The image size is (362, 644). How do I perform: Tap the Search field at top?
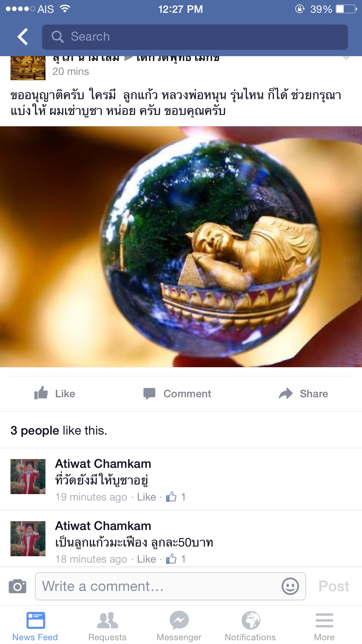(195, 37)
